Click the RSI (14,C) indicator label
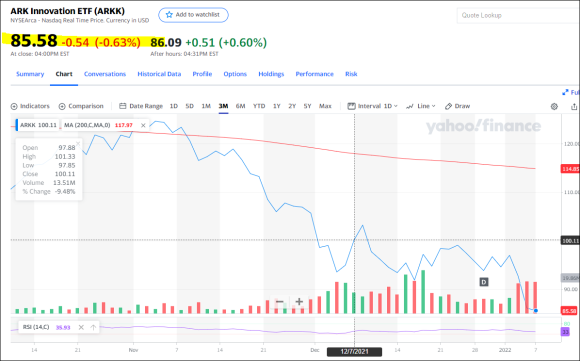580x361 pixels. pyautogui.click(x=36, y=327)
